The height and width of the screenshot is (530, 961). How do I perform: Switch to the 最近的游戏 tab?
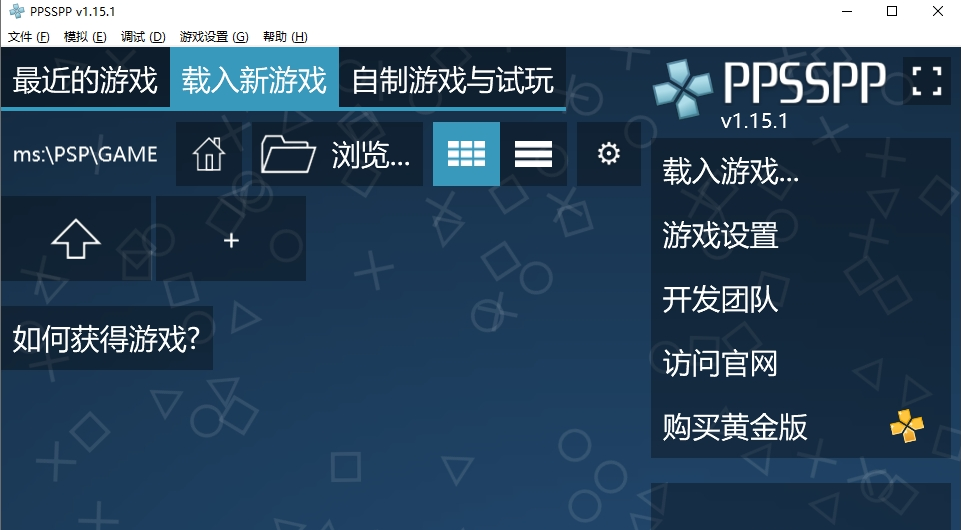[85, 80]
